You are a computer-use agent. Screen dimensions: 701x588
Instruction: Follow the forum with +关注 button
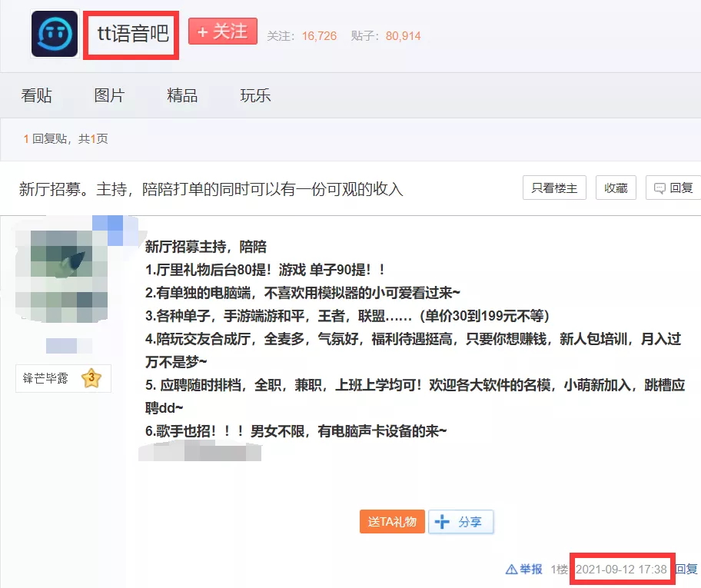(x=222, y=32)
